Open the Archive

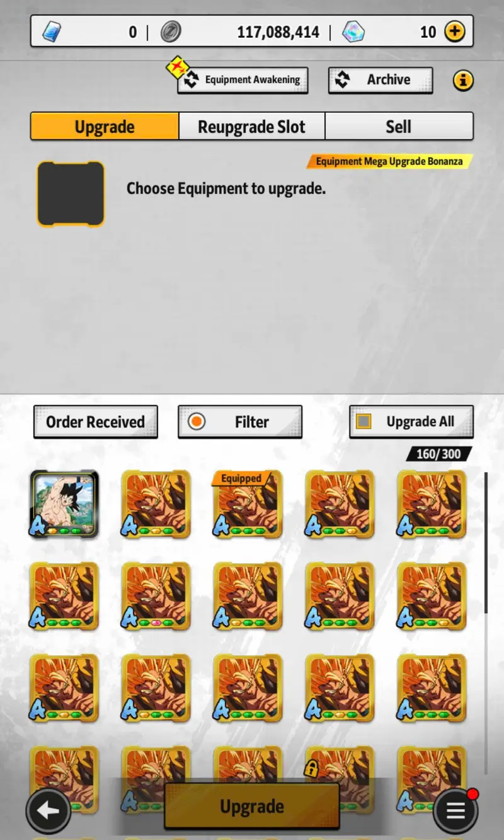381,80
